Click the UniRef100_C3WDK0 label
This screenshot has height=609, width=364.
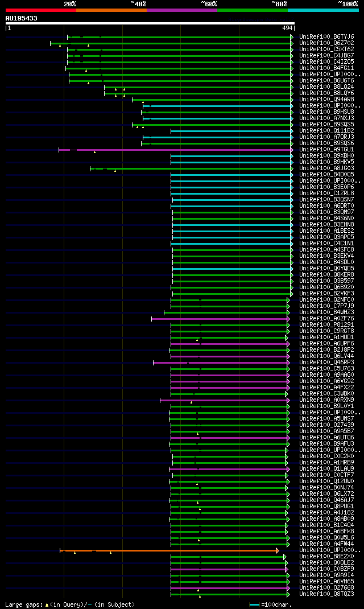326,393
